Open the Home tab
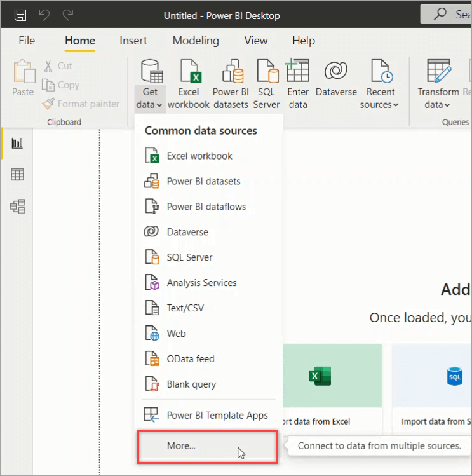The width and height of the screenshot is (472, 476). (80, 41)
